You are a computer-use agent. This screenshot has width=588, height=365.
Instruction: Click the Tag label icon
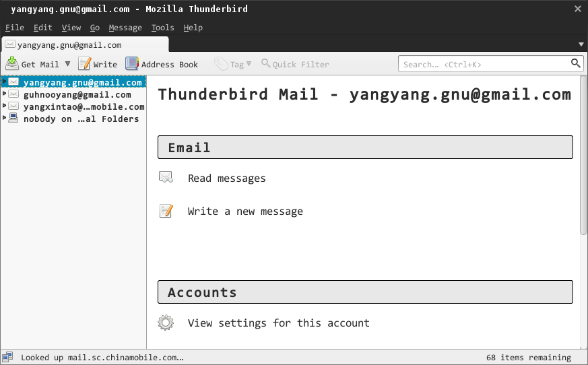[221, 64]
